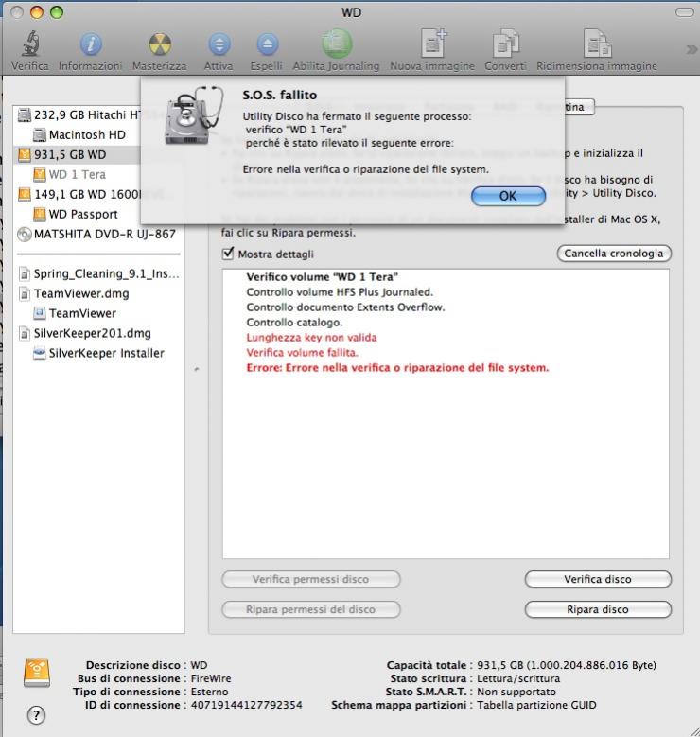Image resolution: width=700 pixels, height=737 pixels.
Task: Select the WD Passport volume
Action: click(x=78, y=215)
